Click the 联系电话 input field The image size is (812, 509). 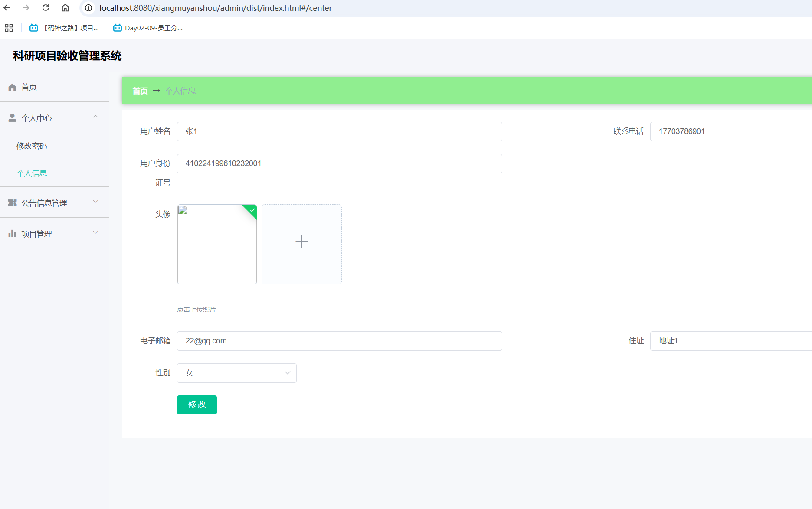[x=731, y=131]
